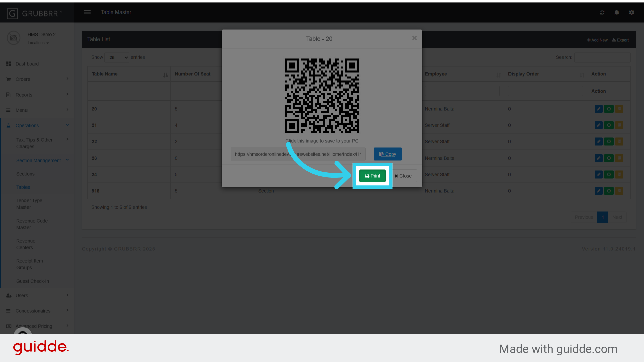Expand the Menu sidebar section

[37, 110]
